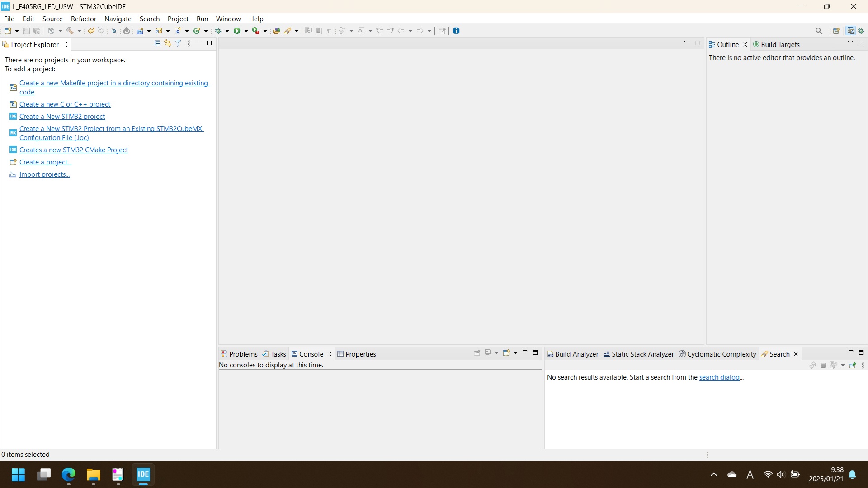Toggle Show Whitespace Characters pilcrow icon
Image resolution: width=868 pixels, height=488 pixels.
329,31
